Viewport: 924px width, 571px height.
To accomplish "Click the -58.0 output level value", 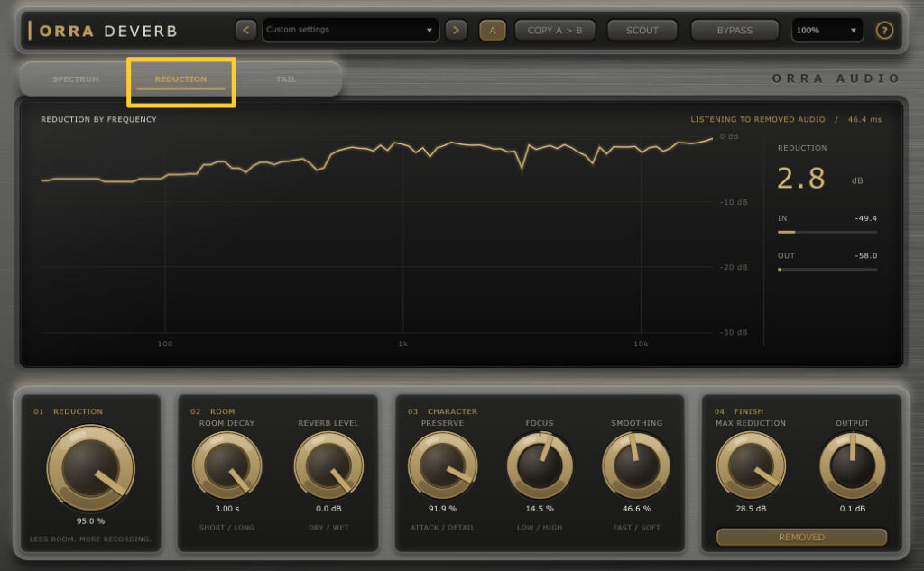I will [x=865, y=256].
